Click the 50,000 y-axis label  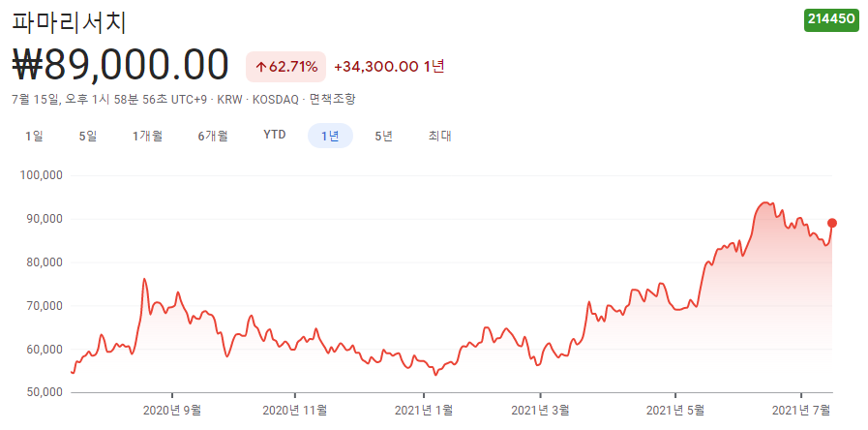[x=46, y=393]
